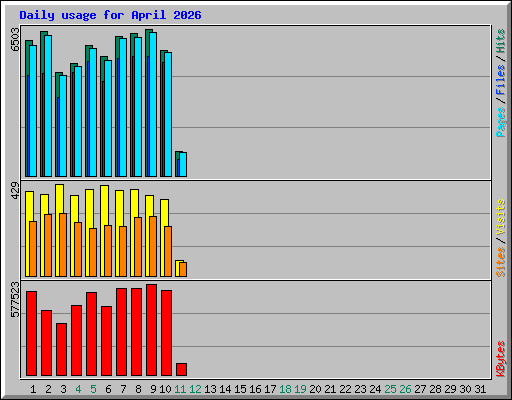Click day 17 on the x-axis
The image size is (512, 400).
[x=270, y=389]
